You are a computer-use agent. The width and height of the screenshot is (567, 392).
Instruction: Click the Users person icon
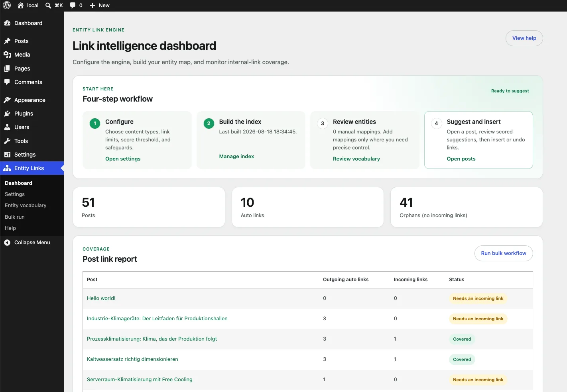click(x=7, y=127)
